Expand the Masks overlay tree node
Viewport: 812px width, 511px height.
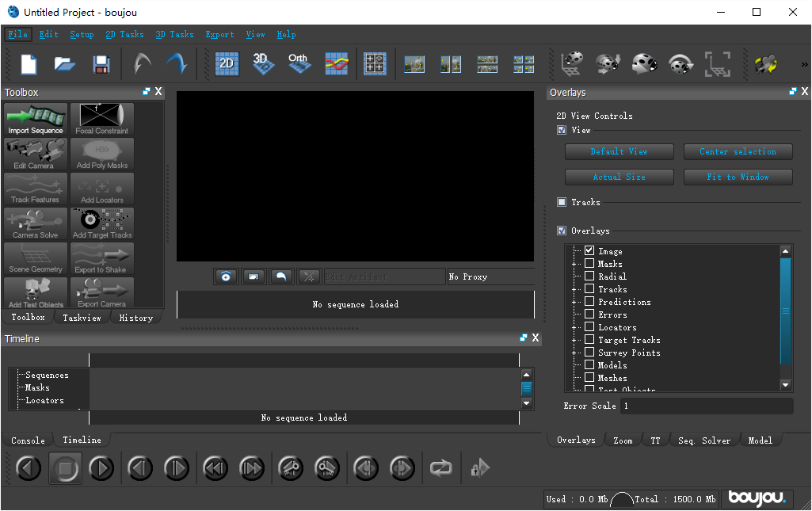pos(574,264)
